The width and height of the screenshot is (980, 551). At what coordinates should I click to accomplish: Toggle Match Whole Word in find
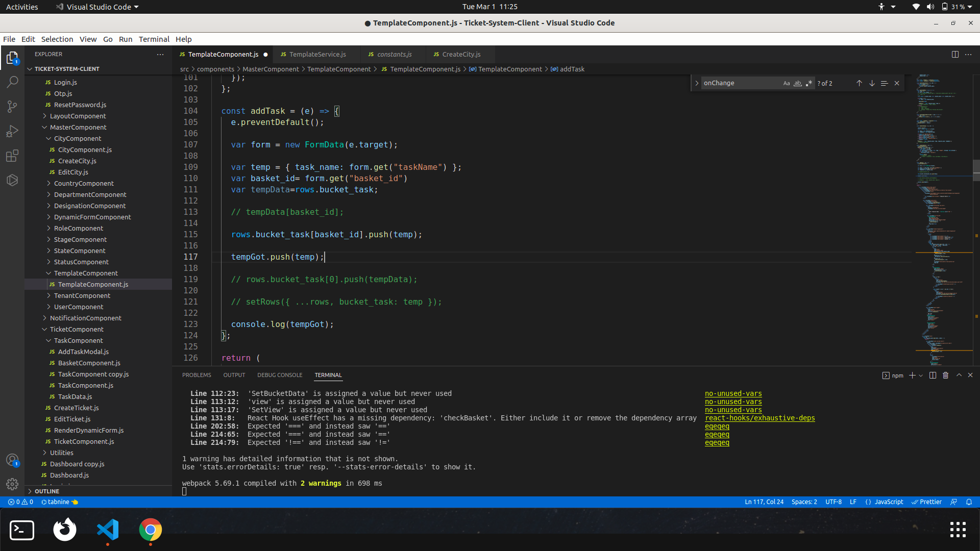point(798,83)
